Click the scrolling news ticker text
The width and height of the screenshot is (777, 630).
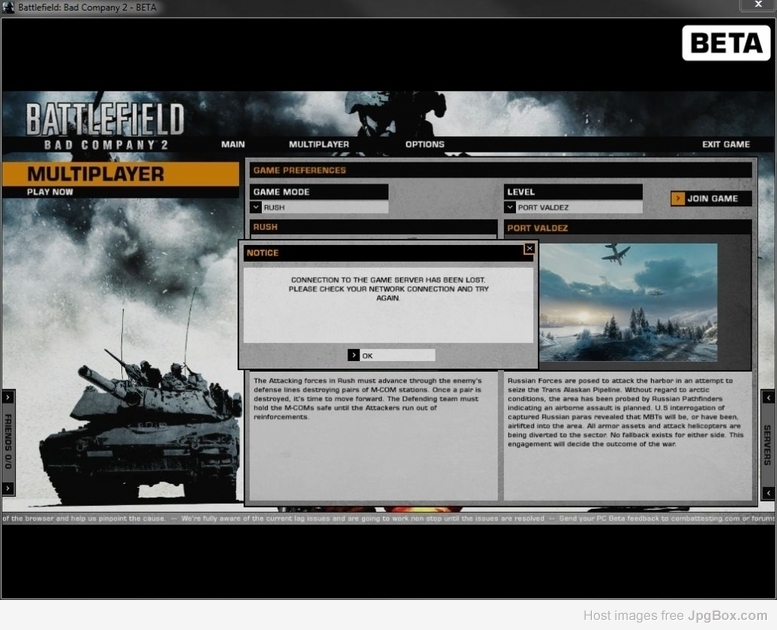pos(388,518)
